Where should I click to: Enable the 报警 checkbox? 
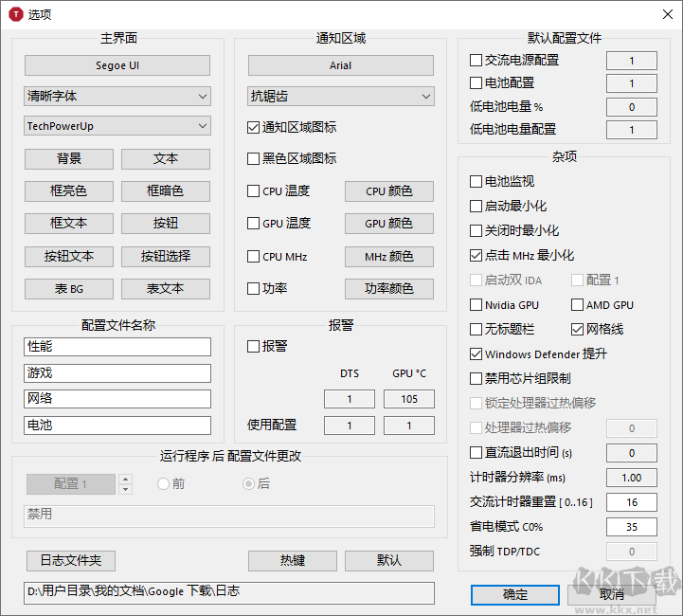tap(253, 347)
